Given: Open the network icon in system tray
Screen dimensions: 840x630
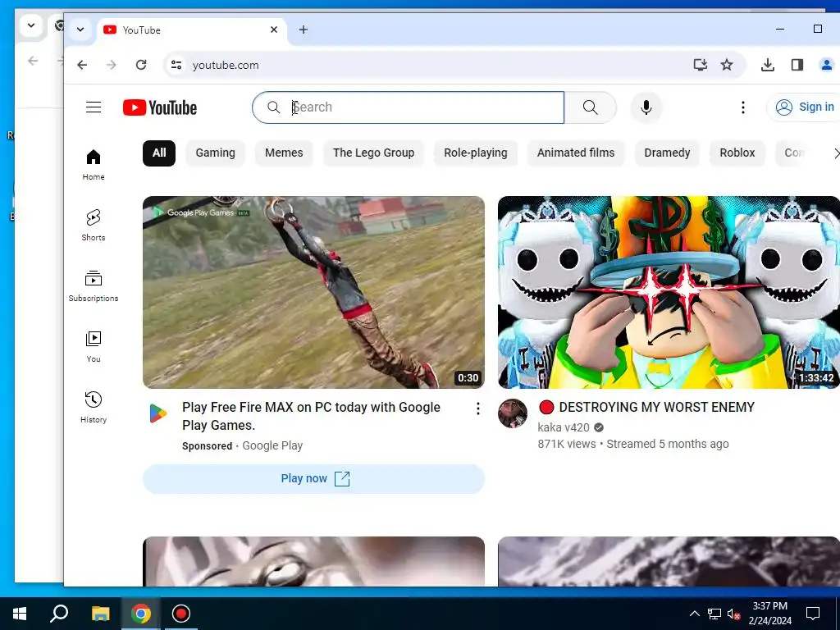Looking at the screenshot, I should 714,614.
